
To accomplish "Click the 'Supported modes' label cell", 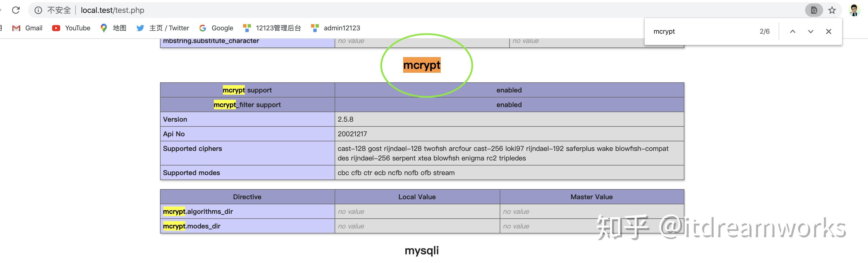I will (247, 173).
